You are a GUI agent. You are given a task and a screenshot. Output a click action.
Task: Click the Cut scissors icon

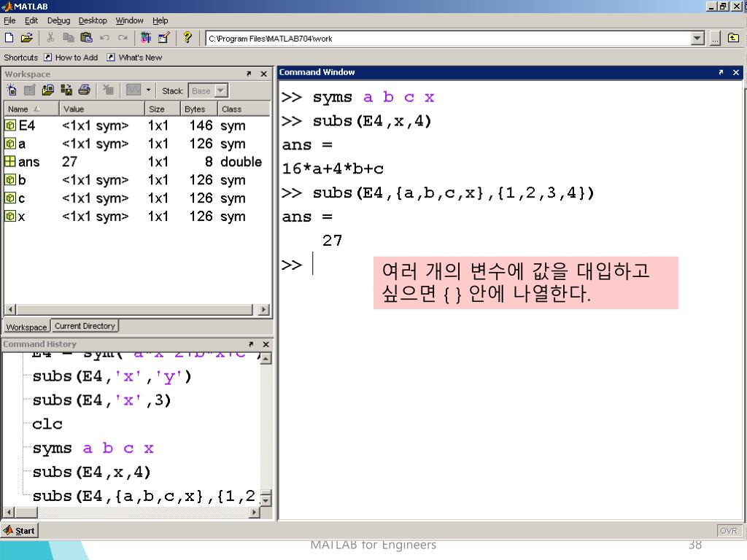pos(50,38)
